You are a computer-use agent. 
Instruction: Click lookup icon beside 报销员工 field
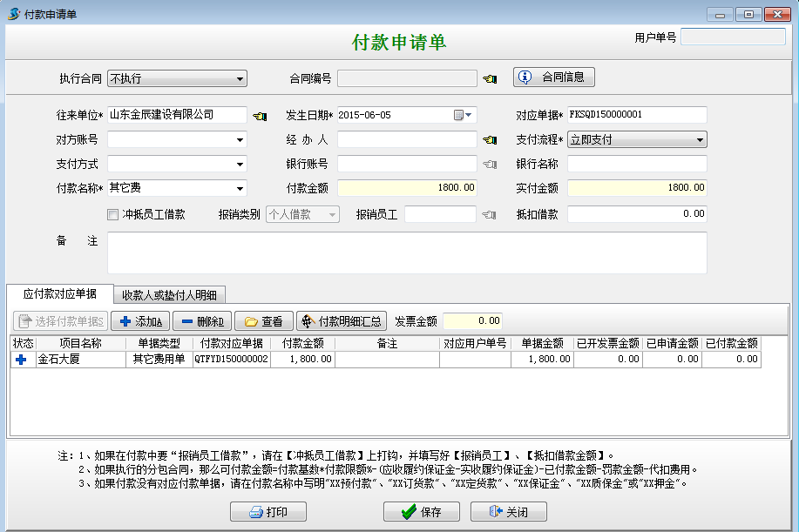pos(490,214)
